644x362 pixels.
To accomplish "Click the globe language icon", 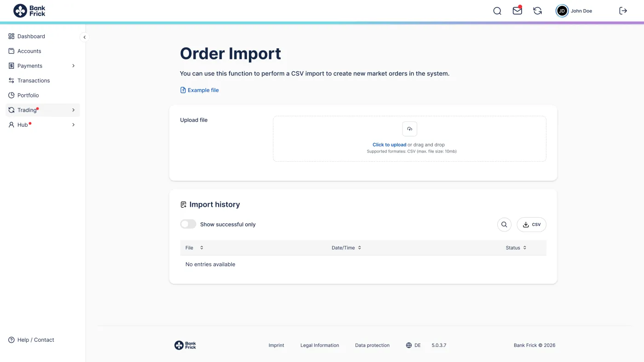I will point(409,345).
